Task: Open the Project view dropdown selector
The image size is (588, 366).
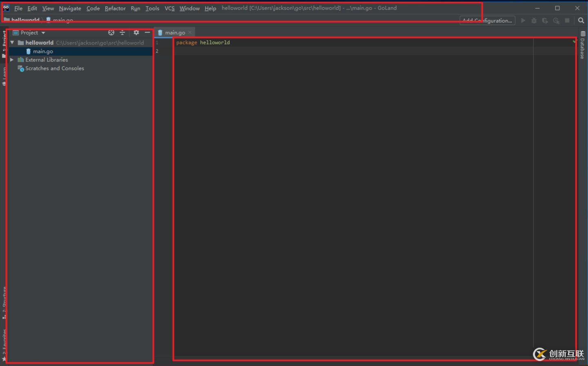Action: (29, 32)
